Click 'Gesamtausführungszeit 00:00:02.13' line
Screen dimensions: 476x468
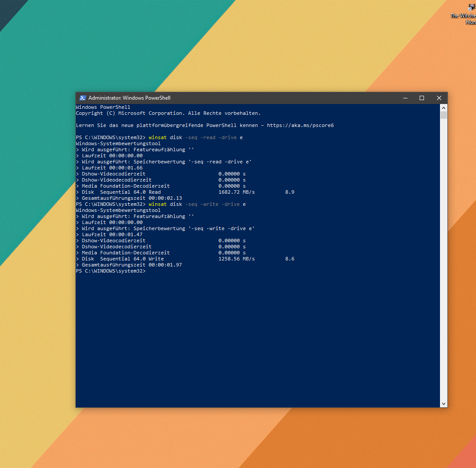[x=129, y=198]
